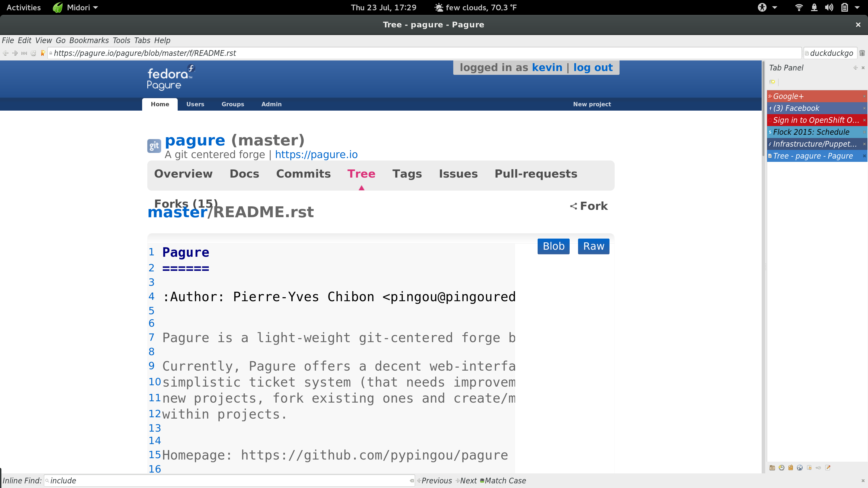
Task: Open the File menu
Action: 8,40
